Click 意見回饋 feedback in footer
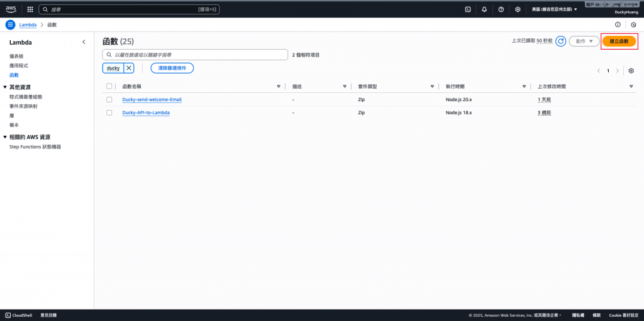This screenshot has width=644, height=321. (x=48, y=315)
